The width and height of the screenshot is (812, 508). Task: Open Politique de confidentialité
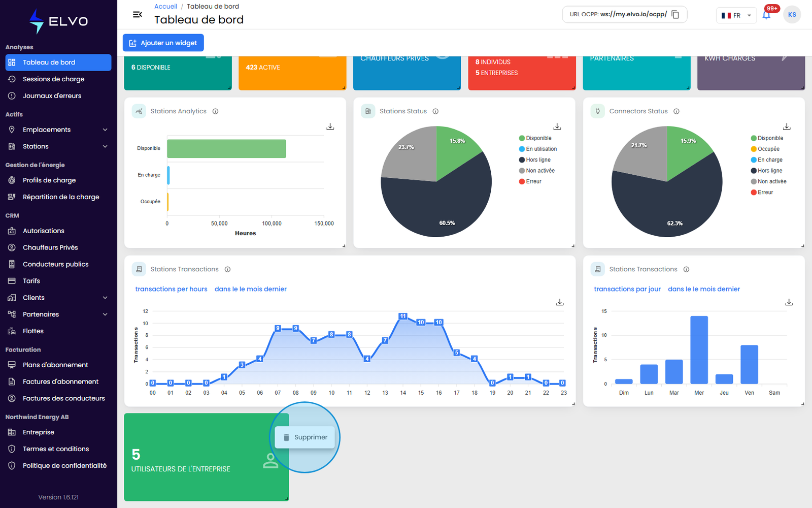(58, 466)
